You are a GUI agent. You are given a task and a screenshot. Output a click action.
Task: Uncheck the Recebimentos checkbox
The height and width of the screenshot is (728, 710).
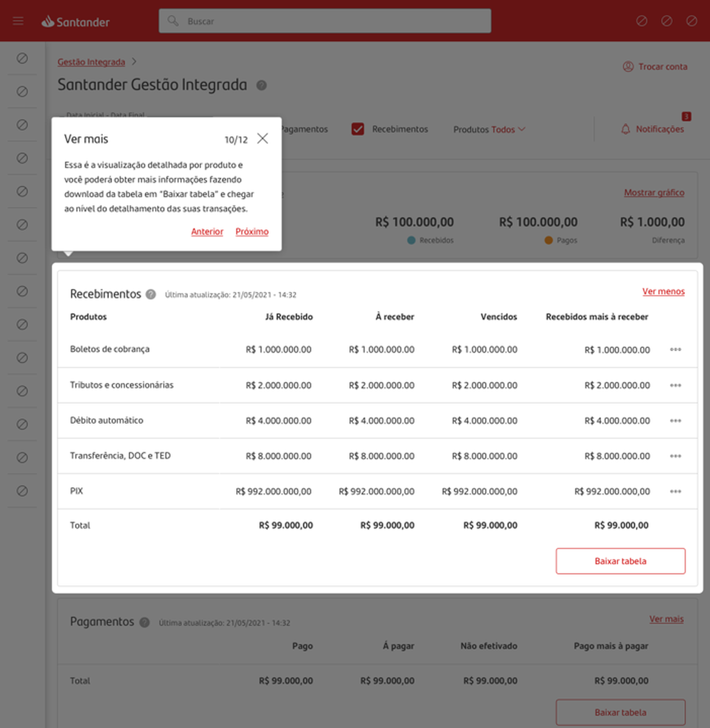pos(358,129)
